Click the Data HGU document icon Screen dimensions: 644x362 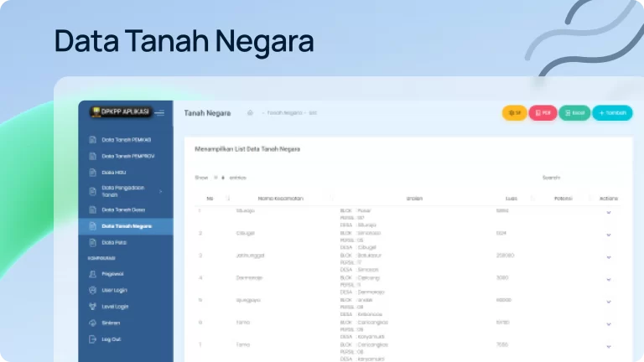point(92,173)
